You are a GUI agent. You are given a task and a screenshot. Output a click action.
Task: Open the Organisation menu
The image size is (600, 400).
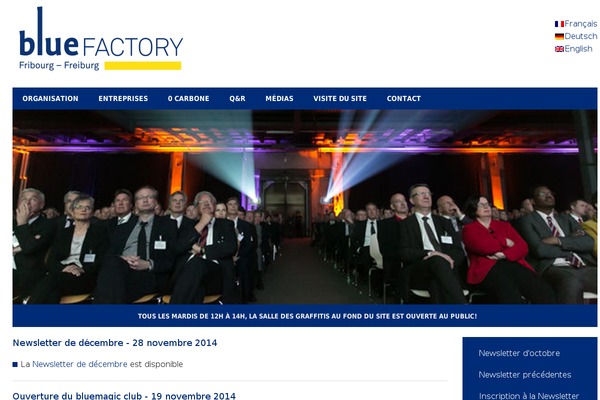click(50, 99)
